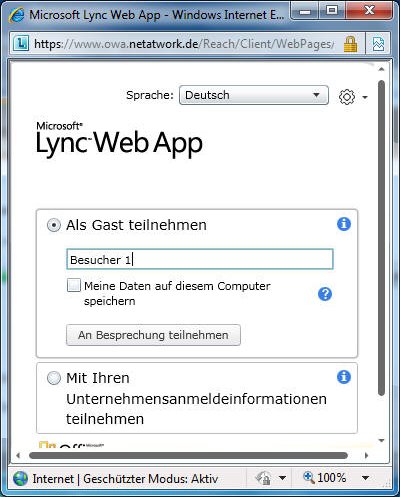Click the vertical scrollbar thumb
This screenshot has width=400, height=497.
point(382,238)
